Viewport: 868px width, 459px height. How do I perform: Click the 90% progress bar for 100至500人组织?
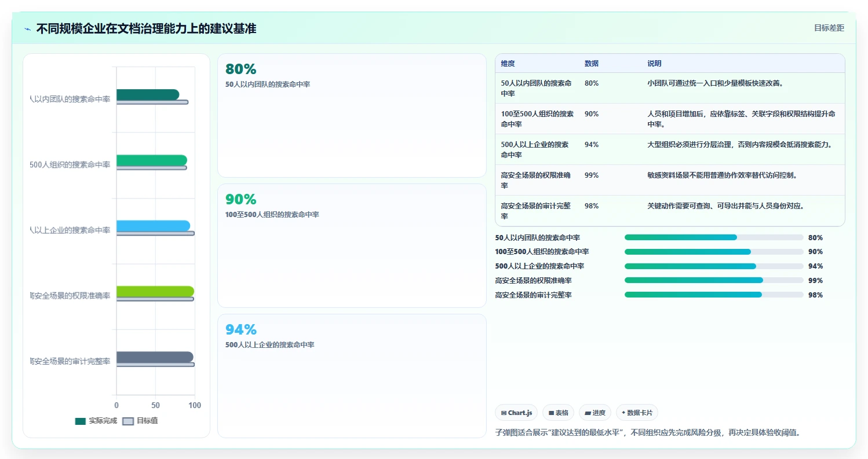tap(714, 252)
